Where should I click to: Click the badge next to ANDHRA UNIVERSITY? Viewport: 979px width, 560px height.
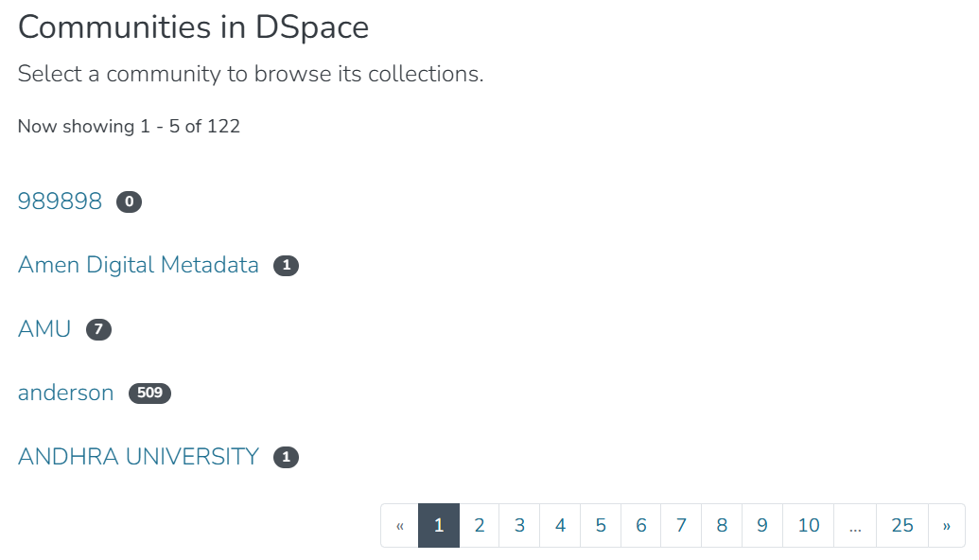coord(288,456)
